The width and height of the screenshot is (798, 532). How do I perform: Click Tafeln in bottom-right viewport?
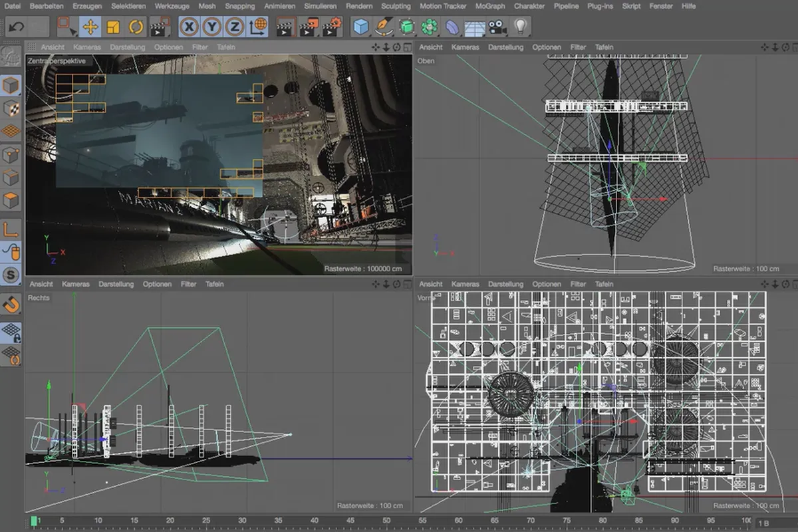click(604, 284)
